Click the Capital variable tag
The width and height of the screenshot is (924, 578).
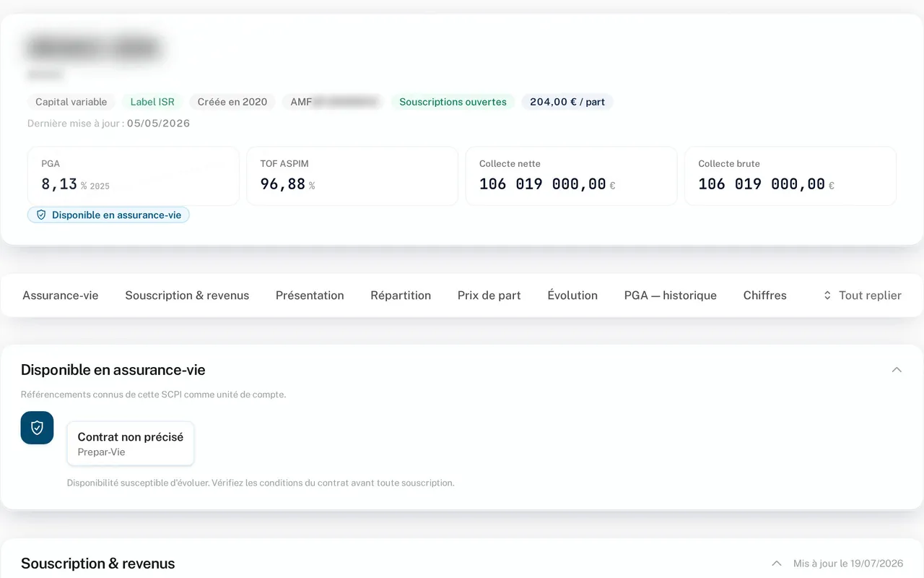coord(71,102)
